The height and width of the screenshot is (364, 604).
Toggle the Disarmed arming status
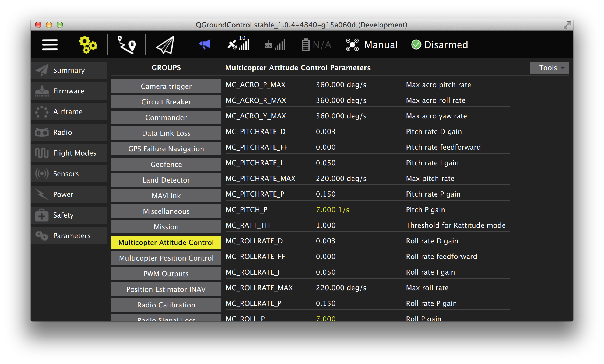pyautogui.click(x=440, y=45)
